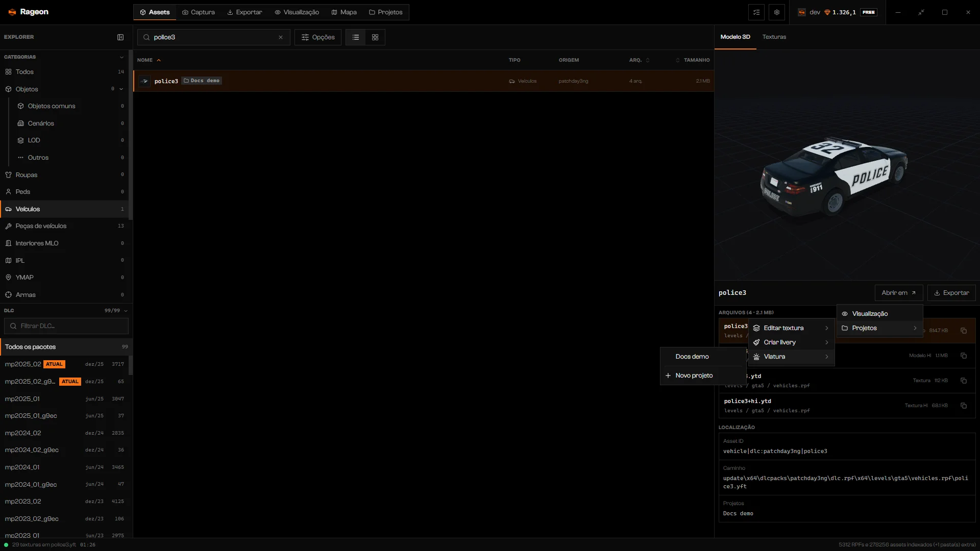The width and height of the screenshot is (980, 551).
Task: Add asset to Docs demo project
Action: [x=703, y=357]
